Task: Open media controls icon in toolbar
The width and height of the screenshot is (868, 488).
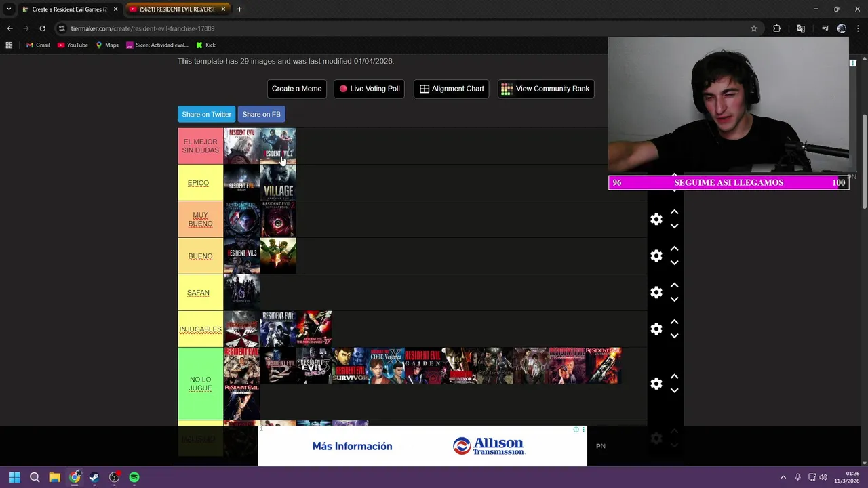Action: pos(825,28)
